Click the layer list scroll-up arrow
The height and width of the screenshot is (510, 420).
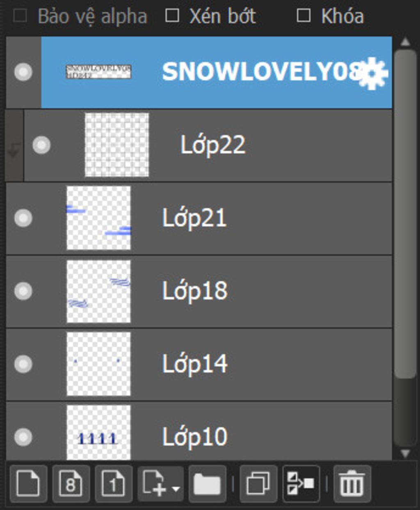coord(405,41)
